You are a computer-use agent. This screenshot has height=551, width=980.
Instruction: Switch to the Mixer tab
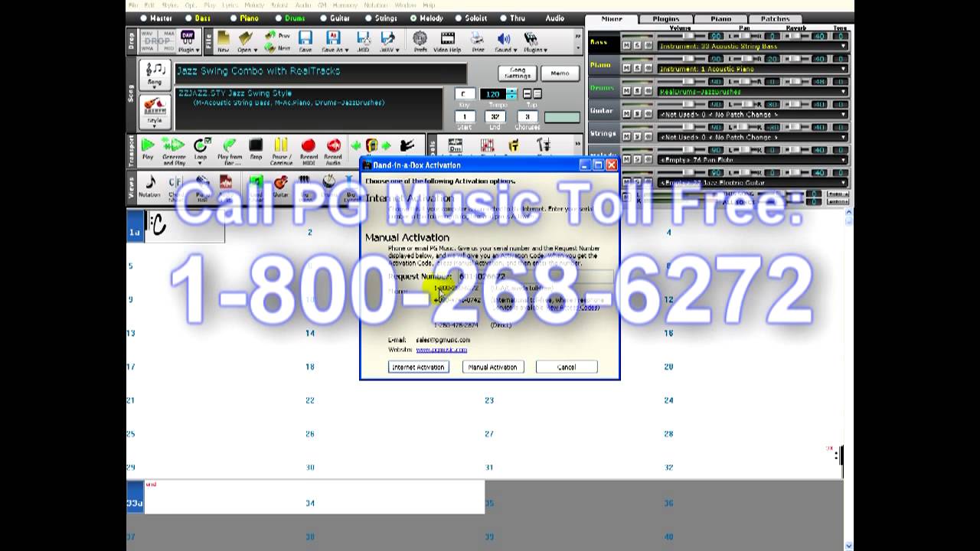pos(612,19)
